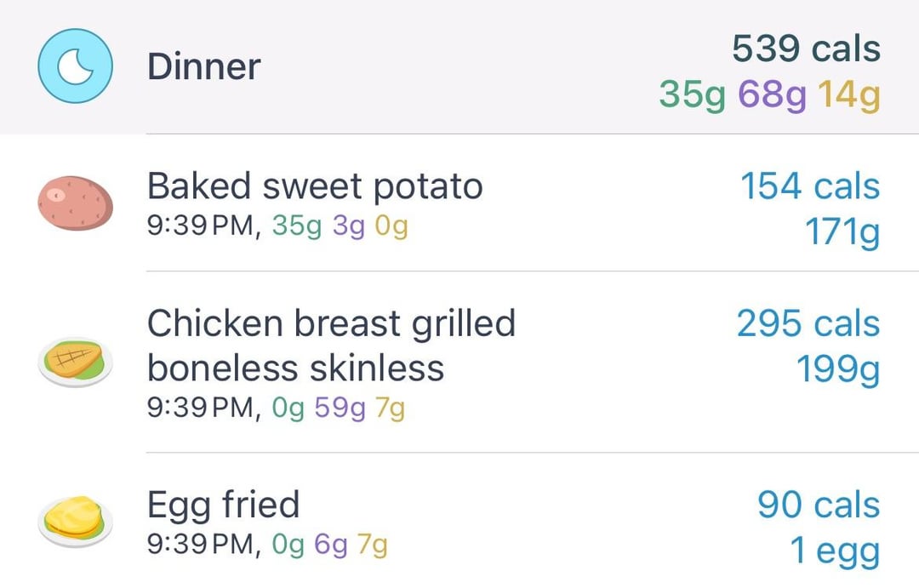
Task: Tap sweet potato 9:39 PM timestamp
Action: (x=204, y=225)
